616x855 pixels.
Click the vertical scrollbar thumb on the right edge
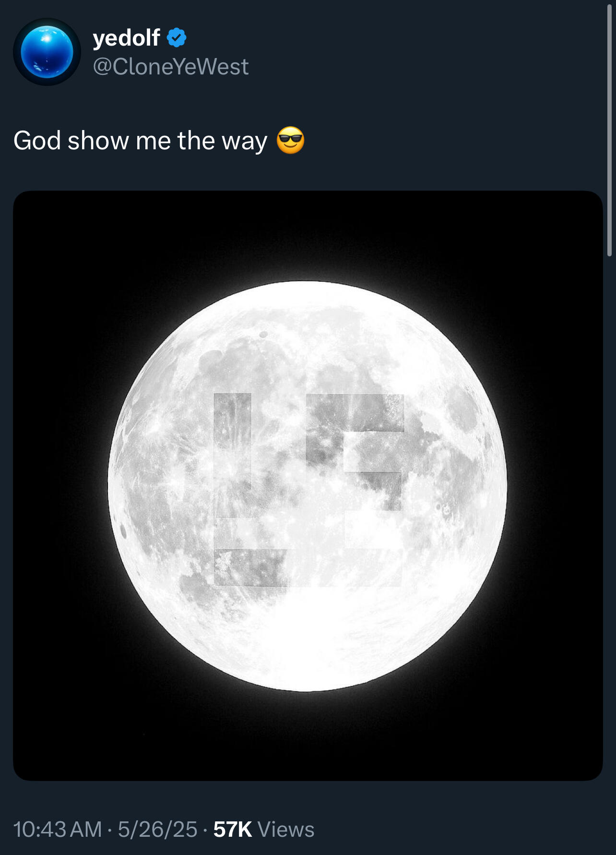[609, 130]
